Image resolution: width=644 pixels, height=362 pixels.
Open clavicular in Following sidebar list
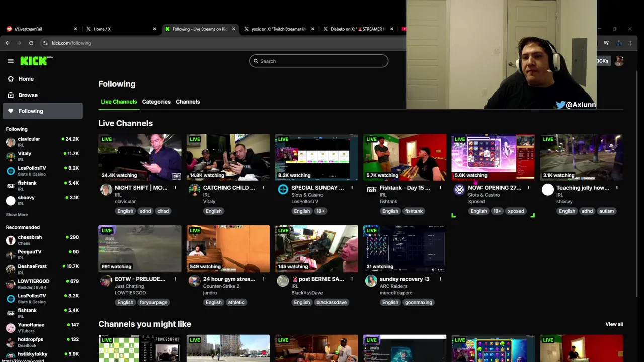click(x=42, y=142)
